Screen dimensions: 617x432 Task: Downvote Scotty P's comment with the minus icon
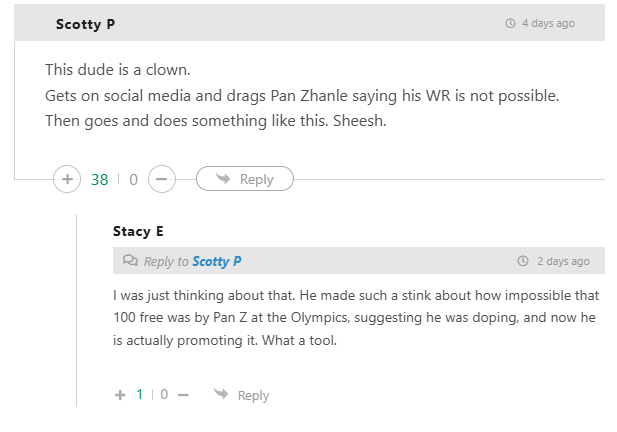[x=162, y=179]
